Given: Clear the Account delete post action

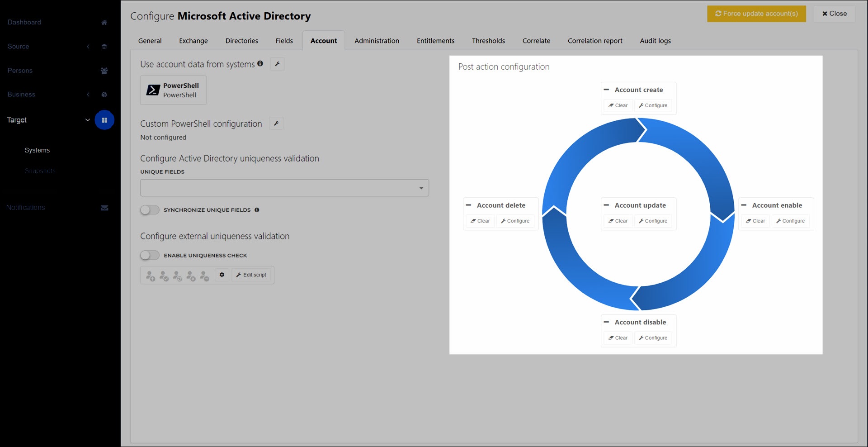Looking at the screenshot, I should coord(480,221).
